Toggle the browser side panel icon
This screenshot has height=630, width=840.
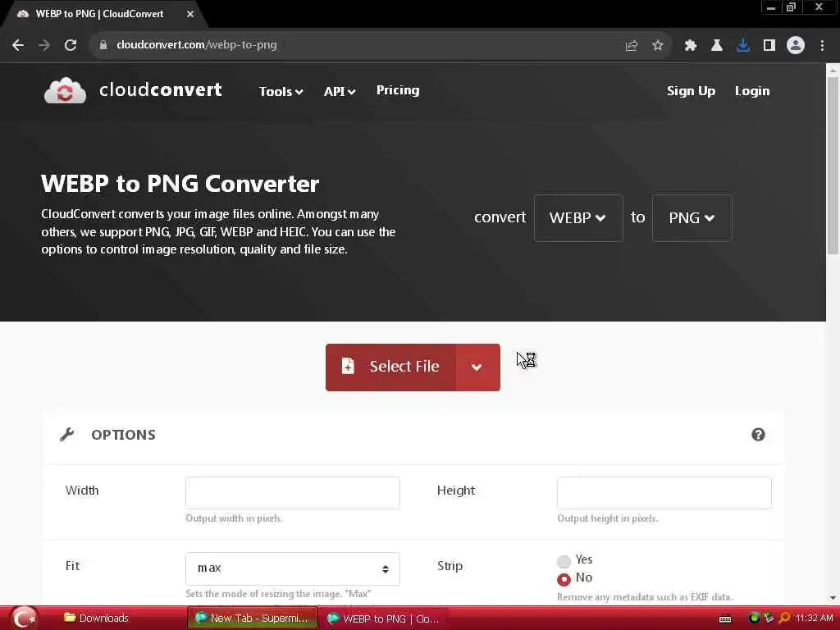[x=769, y=46]
